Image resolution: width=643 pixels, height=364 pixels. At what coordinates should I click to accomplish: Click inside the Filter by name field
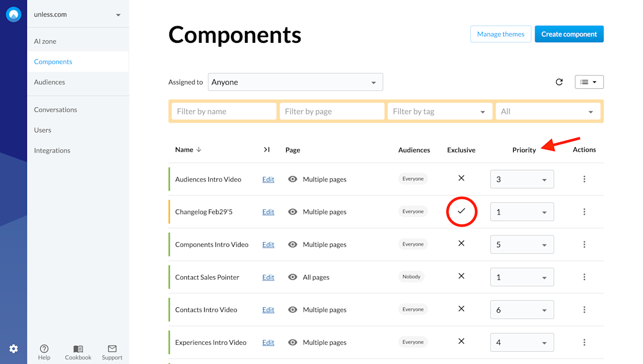[x=223, y=111]
